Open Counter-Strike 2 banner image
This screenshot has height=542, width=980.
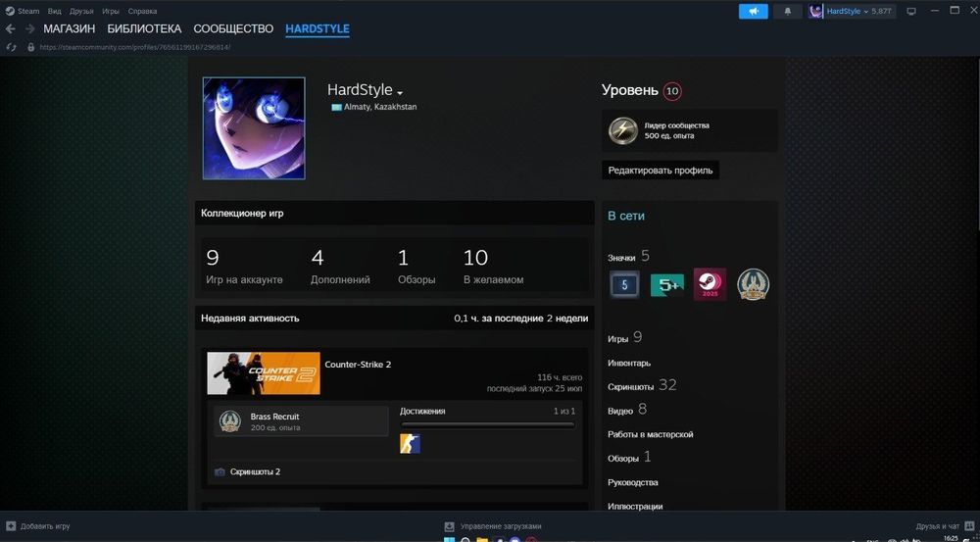[263, 373]
